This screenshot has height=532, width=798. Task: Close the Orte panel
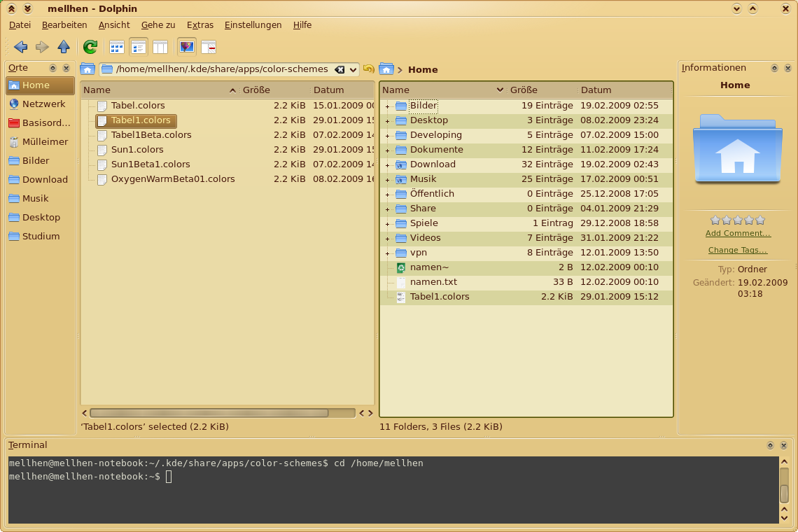point(66,68)
